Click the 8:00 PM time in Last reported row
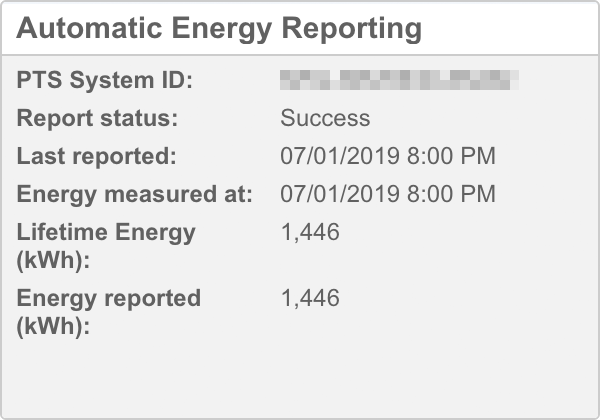 click(x=450, y=156)
